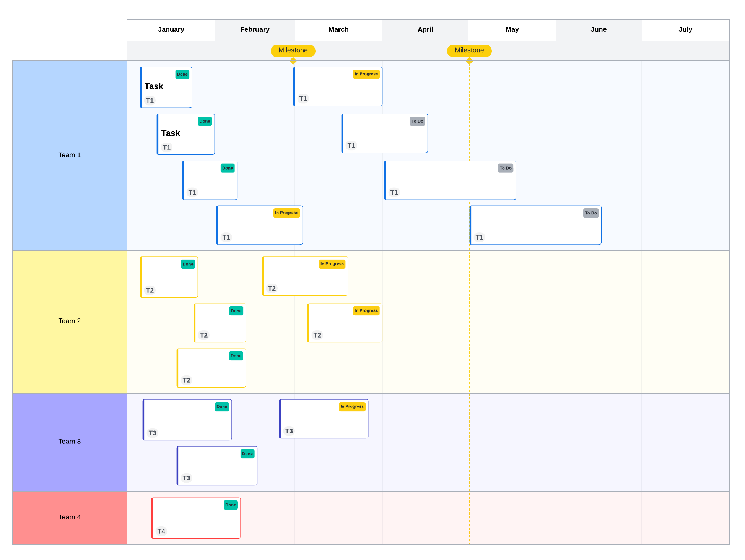Click first In Progress Team 2 card T2 tag
The width and height of the screenshot is (745, 560).
pos(272,288)
